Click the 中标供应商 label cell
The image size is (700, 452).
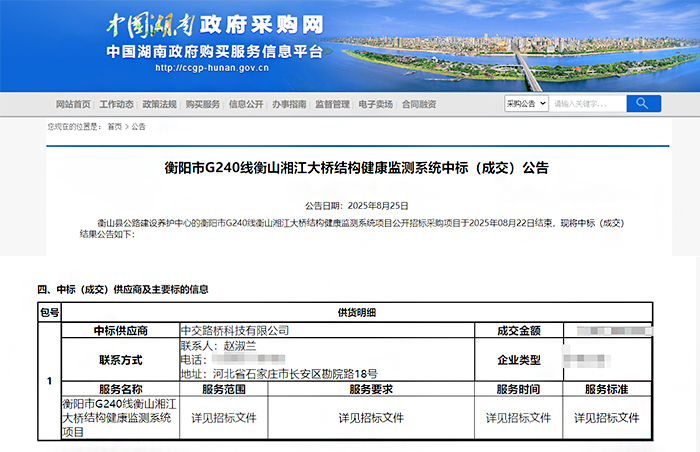pyautogui.click(x=121, y=331)
